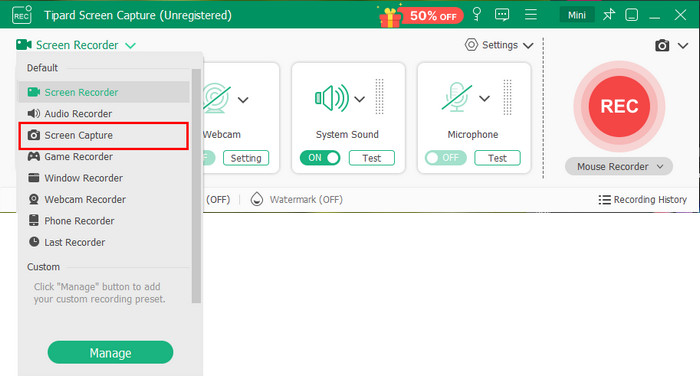Click the Webcam Recorder camera icon

pyautogui.click(x=33, y=199)
